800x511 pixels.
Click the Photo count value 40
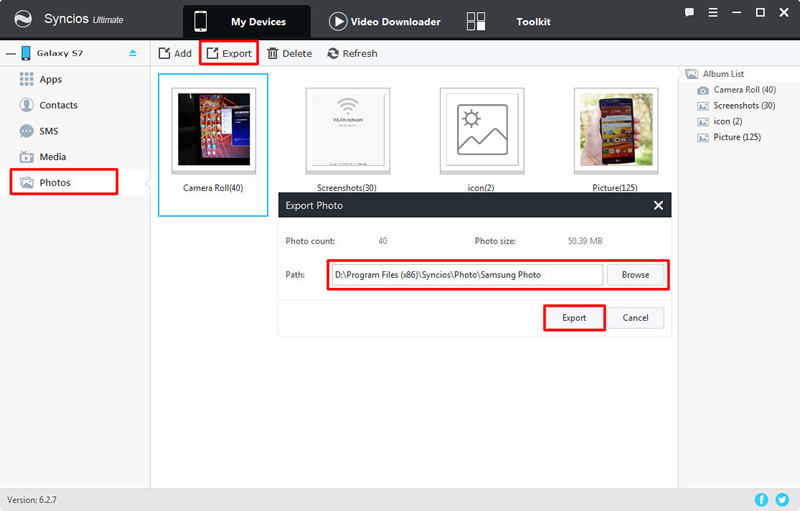[383, 241]
